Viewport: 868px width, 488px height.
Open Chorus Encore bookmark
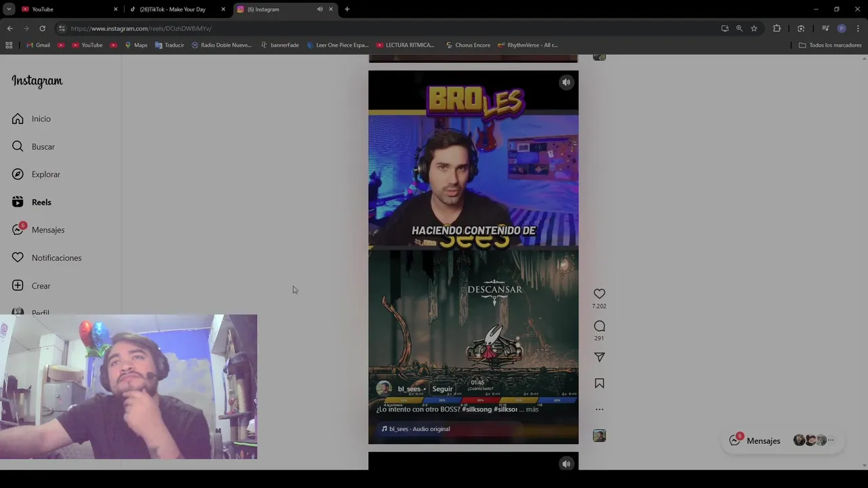[468, 45]
